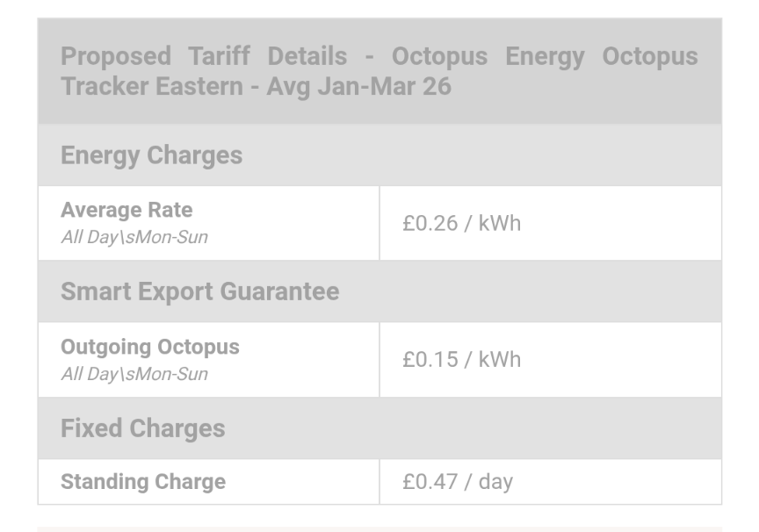This screenshot has height=532, width=759.
Task: Click the word "Proposed" in the title
Action: point(115,57)
